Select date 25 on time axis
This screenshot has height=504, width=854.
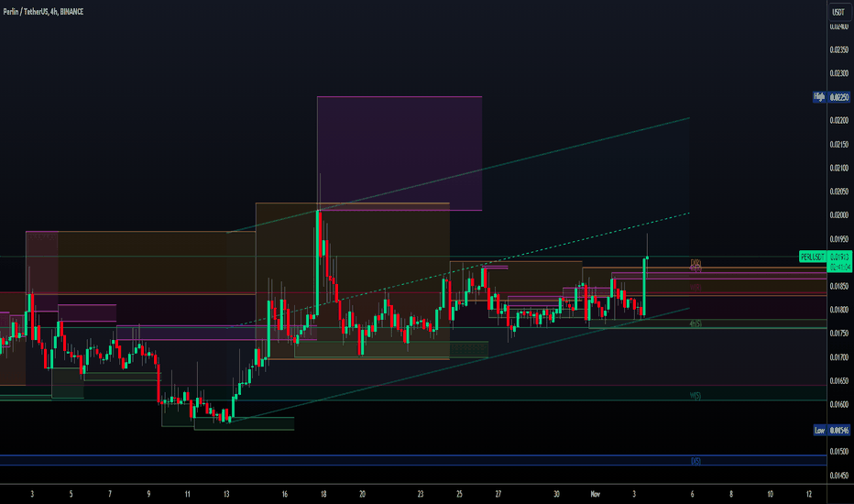pos(459,494)
